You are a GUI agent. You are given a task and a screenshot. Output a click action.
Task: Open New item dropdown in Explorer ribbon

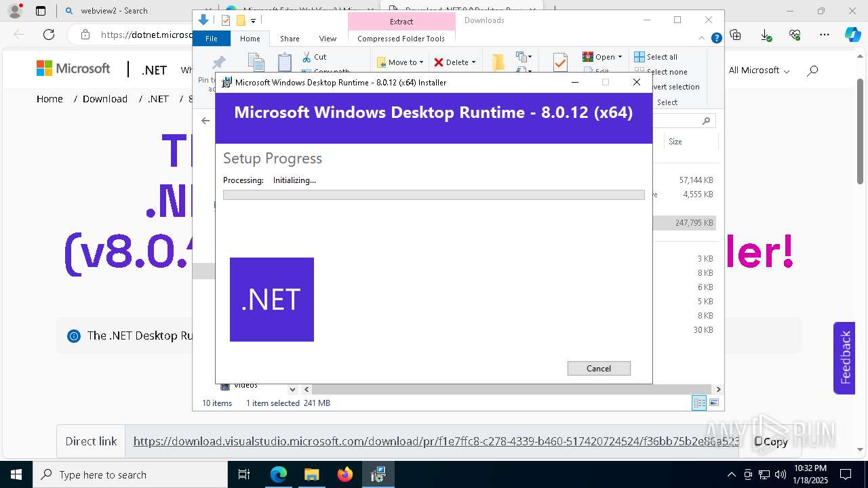[x=524, y=57]
